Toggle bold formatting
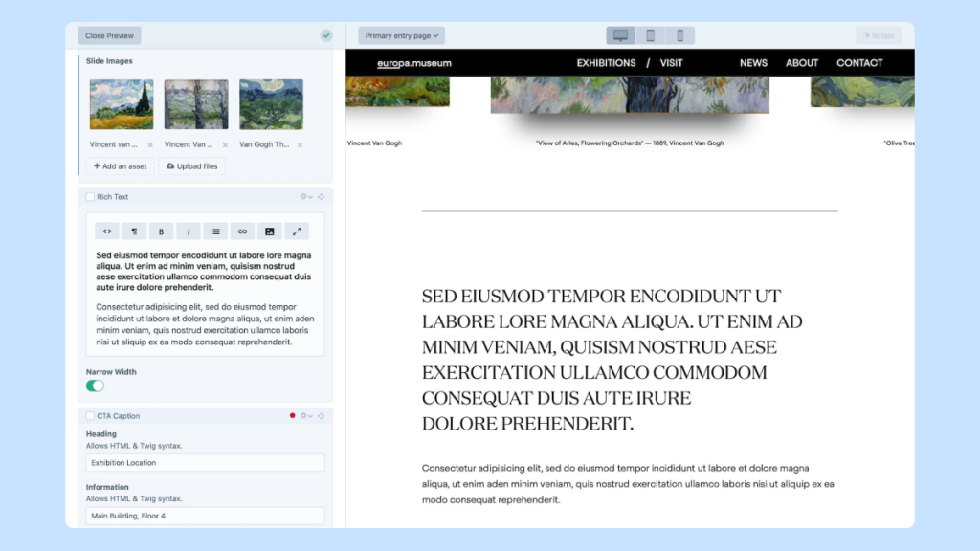This screenshot has width=980, height=551. [161, 231]
